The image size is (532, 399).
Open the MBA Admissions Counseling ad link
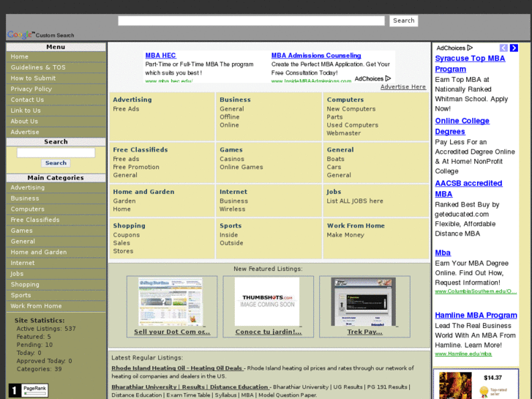[x=316, y=56]
